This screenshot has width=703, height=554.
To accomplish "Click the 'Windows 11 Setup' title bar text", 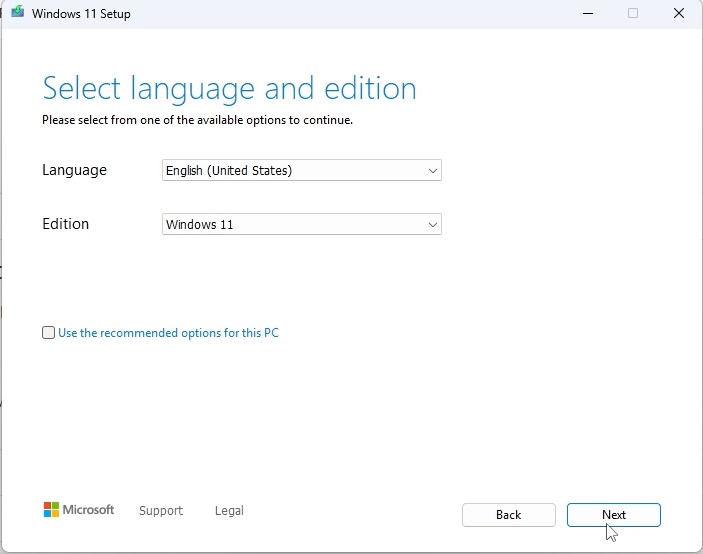I will (81, 14).
